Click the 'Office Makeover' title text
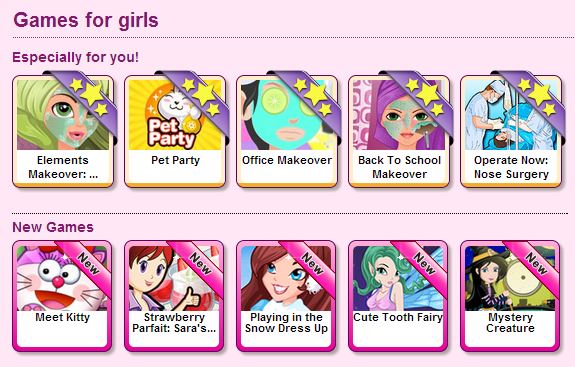The image size is (575, 367). [287, 160]
